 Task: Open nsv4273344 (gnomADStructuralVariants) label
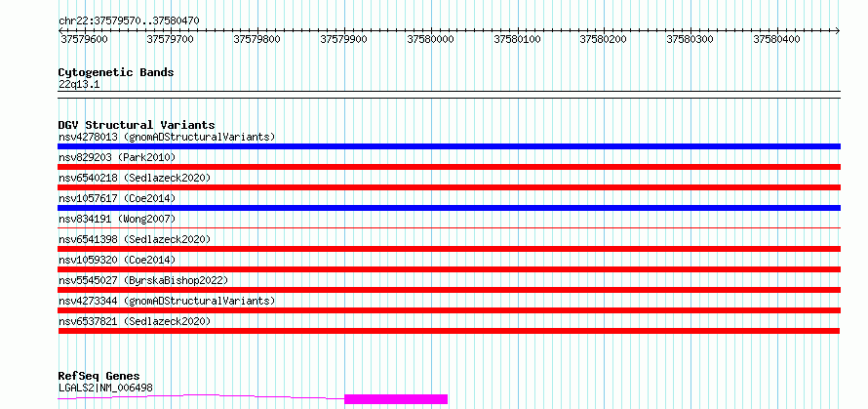(167, 301)
